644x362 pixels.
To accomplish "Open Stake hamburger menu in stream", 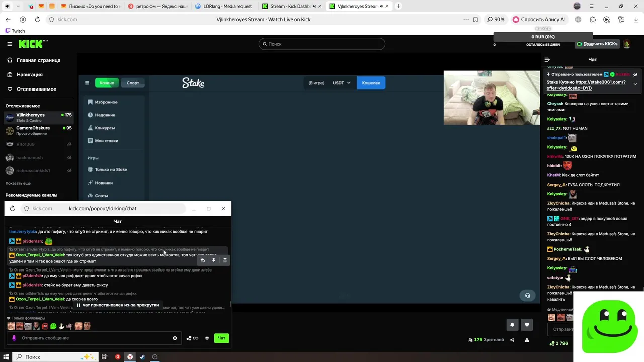I will pos(87,83).
